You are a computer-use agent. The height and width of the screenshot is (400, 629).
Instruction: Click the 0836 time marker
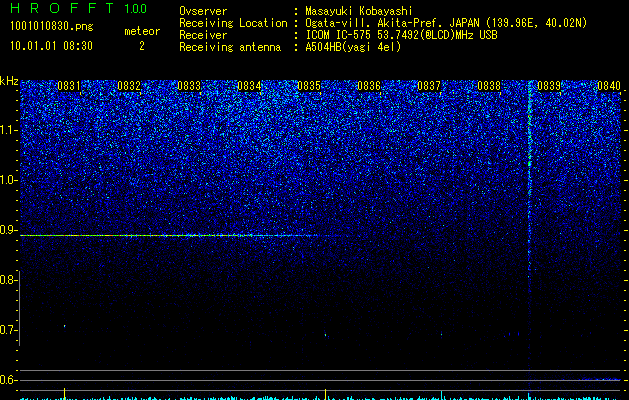[x=369, y=86]
